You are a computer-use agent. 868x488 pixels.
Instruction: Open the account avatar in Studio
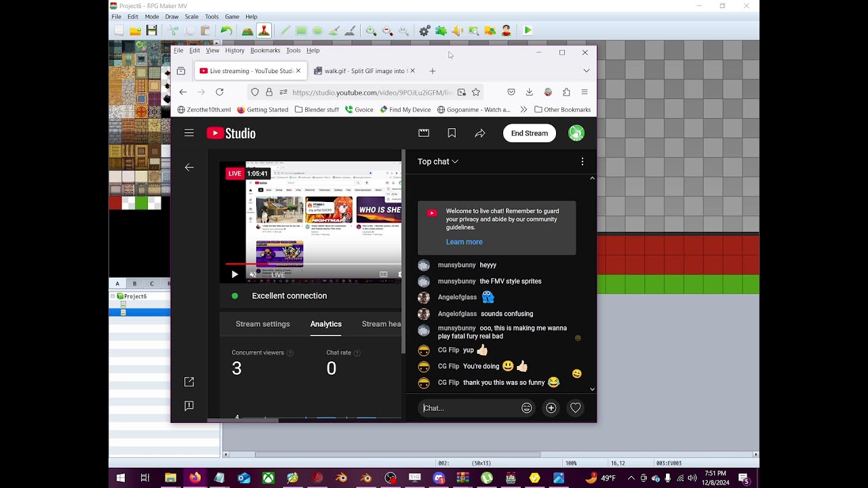click(576, 134)
